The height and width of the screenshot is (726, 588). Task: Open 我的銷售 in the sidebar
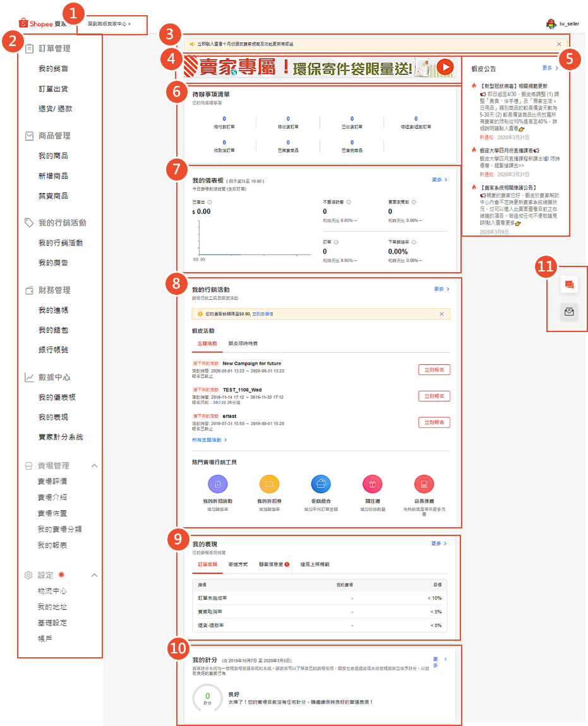(x=53, y=69)
